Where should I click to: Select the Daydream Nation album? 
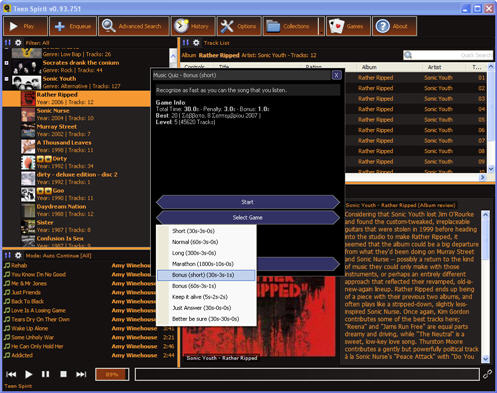tap(77, 210)
